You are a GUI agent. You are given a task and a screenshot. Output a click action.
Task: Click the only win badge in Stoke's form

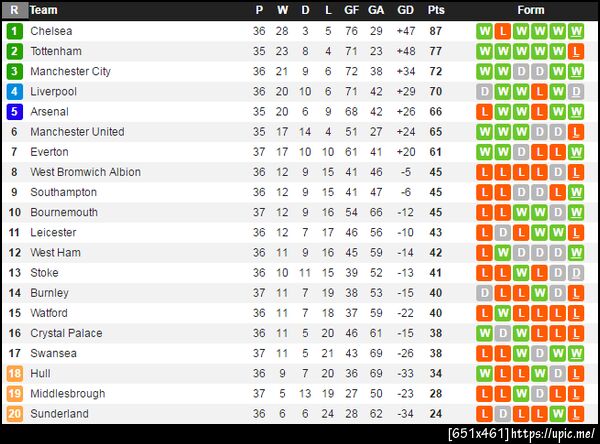[x=521, y=272]
